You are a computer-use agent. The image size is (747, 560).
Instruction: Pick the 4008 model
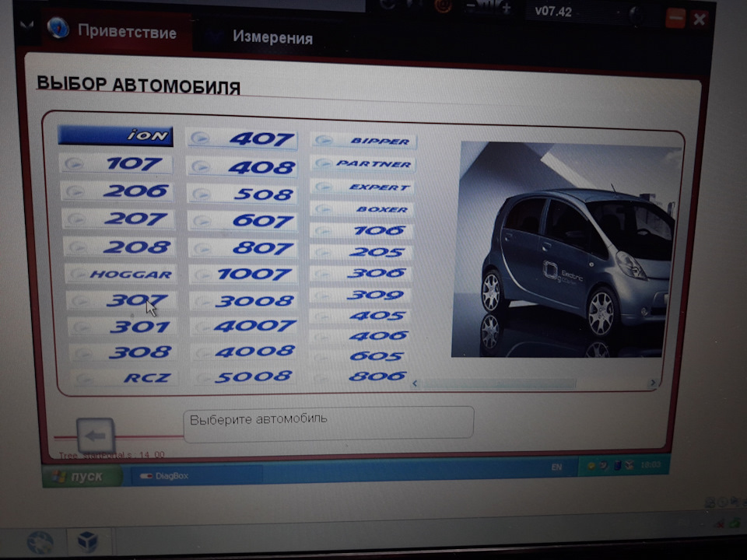point(245,352)
